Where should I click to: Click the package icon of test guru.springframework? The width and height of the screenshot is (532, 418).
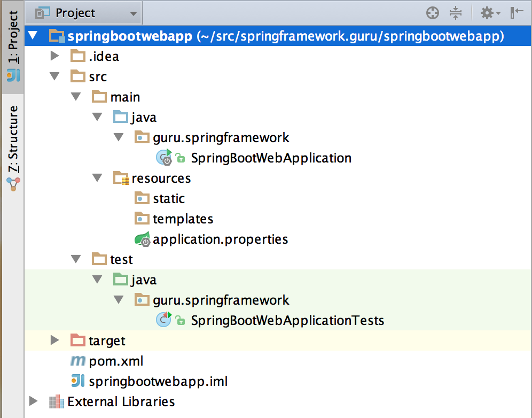pos(142,299)
